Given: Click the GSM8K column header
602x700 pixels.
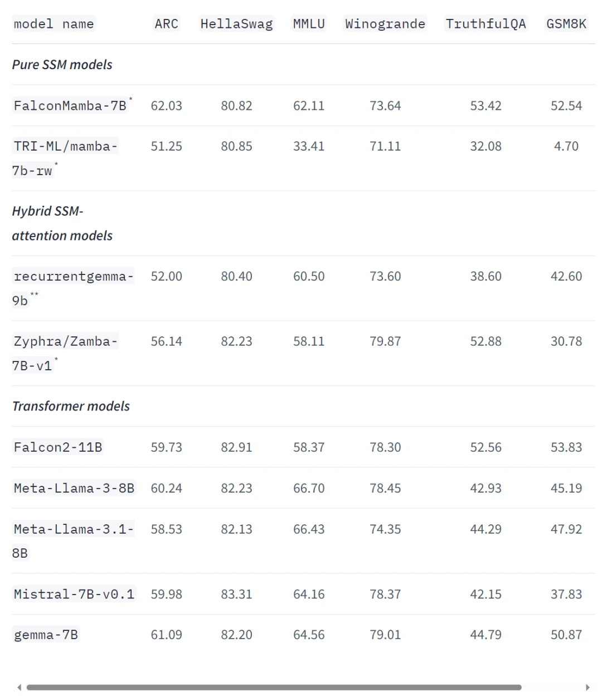Looking at the screenshot, I should pyautogui.click(x=566, y=24).
